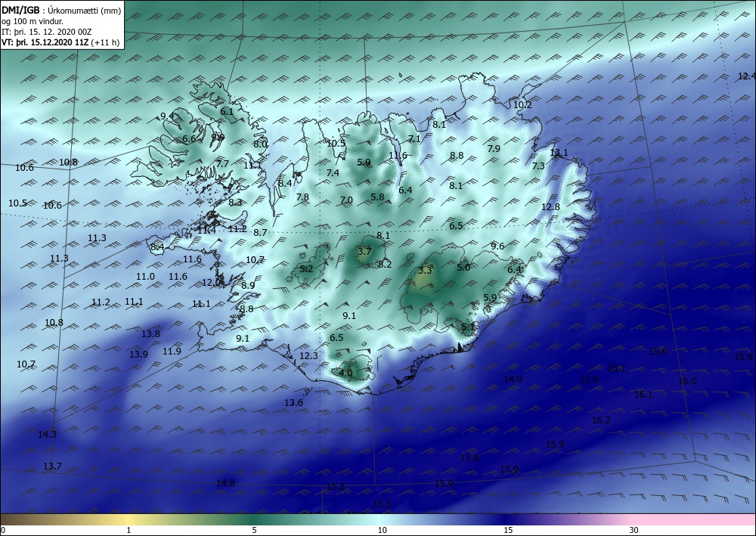Click the 5.8 value label

[x=377, y=197]
